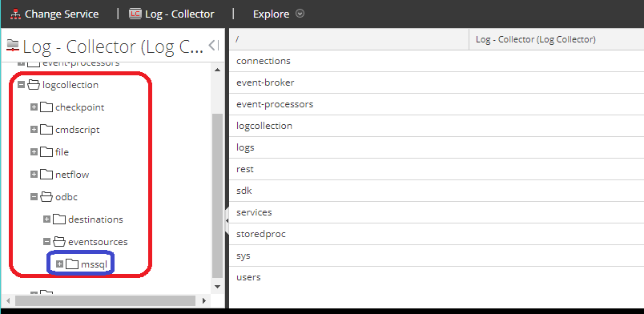
Task: Click the tree's vertical scrollbar thumb
Action: (218, 195)
